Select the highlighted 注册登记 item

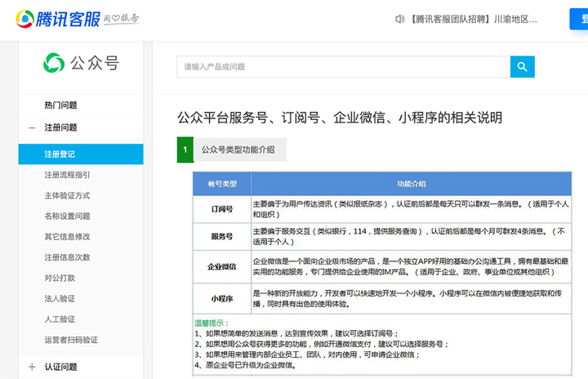81,154
